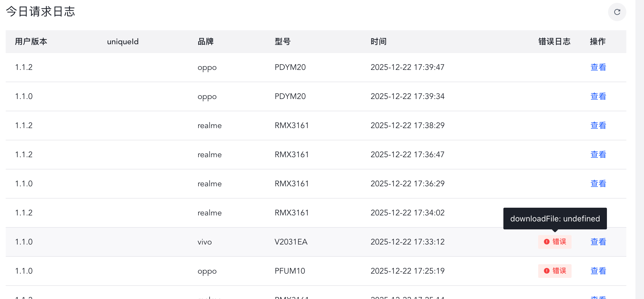Image resolution: width=644 pixels, height=299 pixels.
Task: Click 查看 for the 17:36:29 request
Action: pyautogui.click(x=598, y=184)
